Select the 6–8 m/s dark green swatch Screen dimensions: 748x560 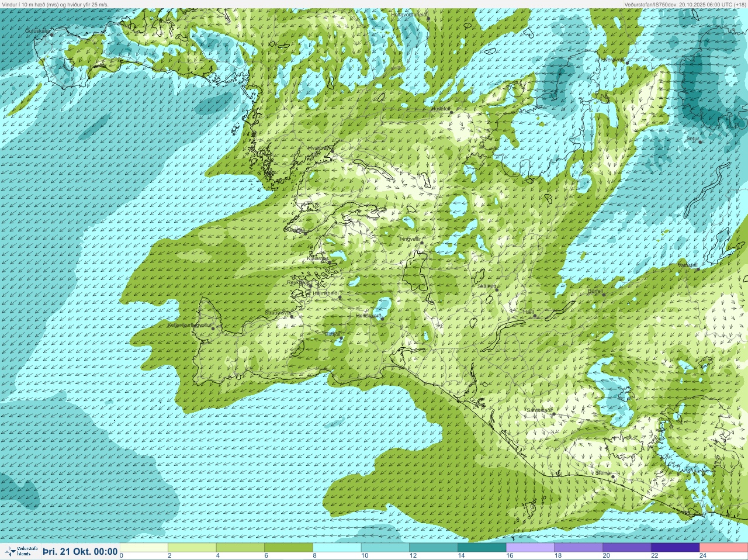[x=289, y=548]
